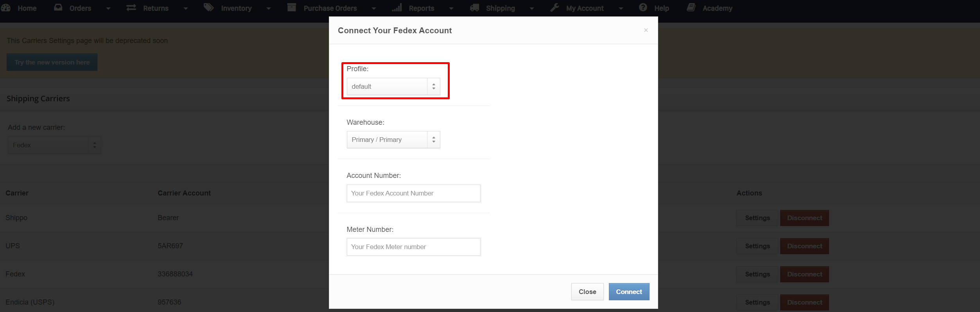Disconnect the Fedex carrier row
The width and height of the screenshot is (980, 312).
coord(804,274)
